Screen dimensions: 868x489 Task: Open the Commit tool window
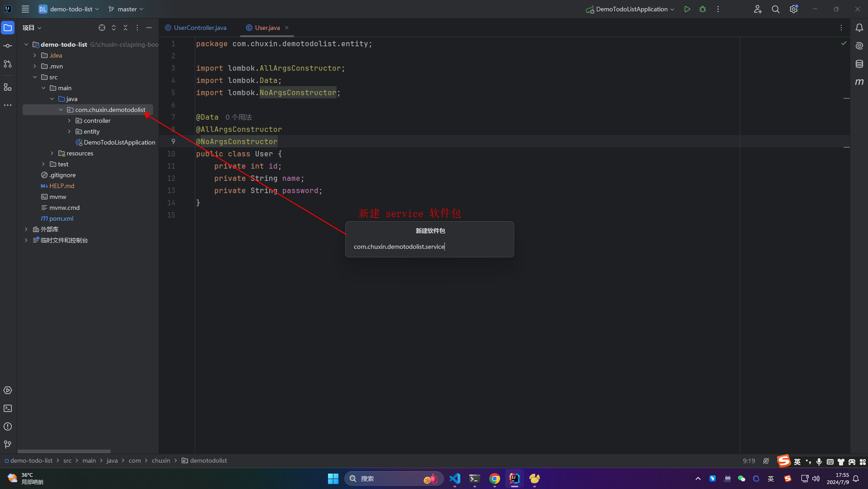coord(8,46)
